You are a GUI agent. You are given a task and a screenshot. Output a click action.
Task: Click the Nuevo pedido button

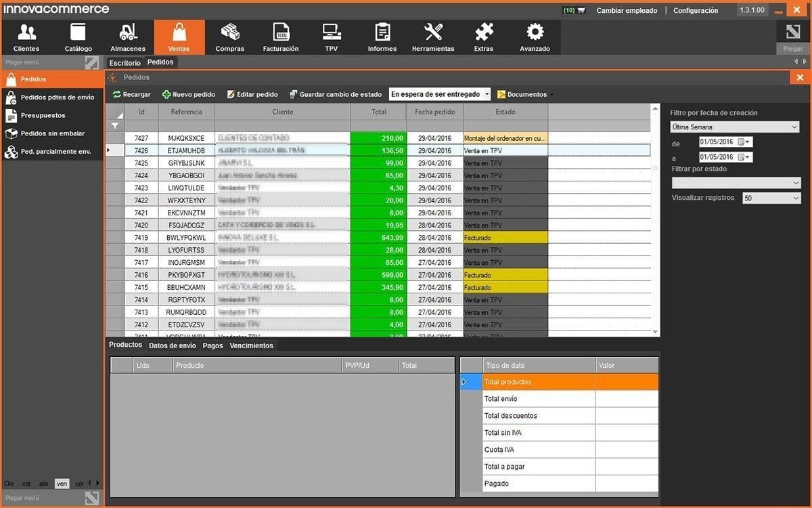point(189,95)
